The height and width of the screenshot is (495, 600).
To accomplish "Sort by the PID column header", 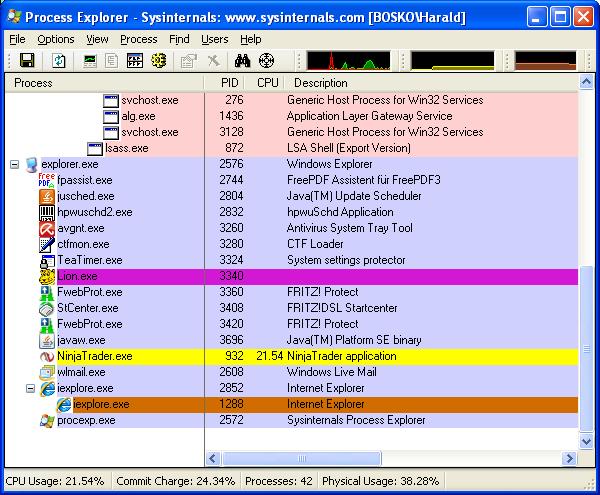I will pos(225,83).
